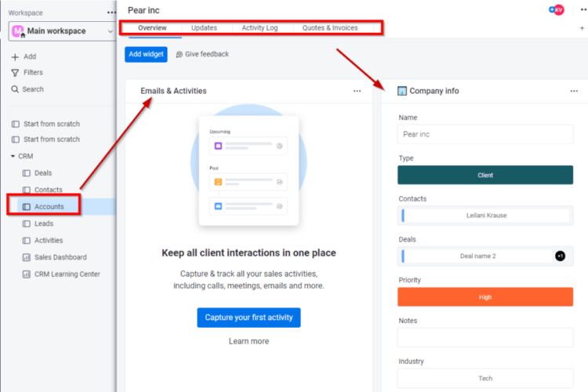Click the Pear inc item title

[x=143, y=10]
